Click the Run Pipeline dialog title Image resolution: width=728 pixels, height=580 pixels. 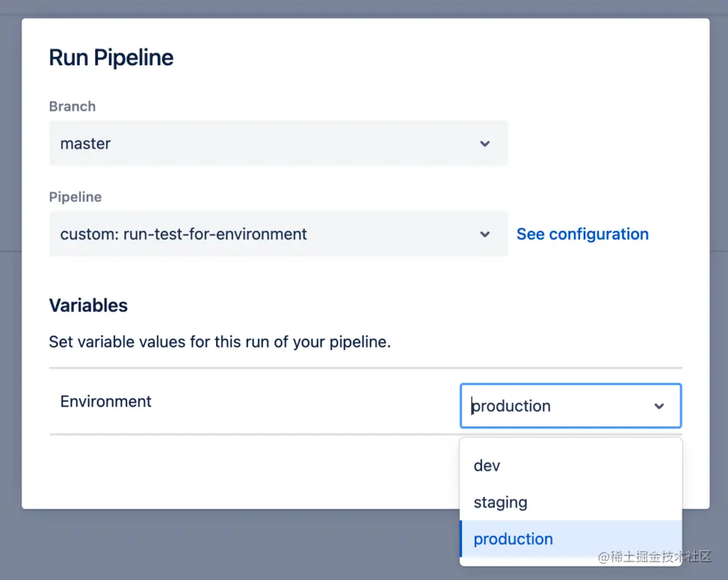(x=111, y=58)
